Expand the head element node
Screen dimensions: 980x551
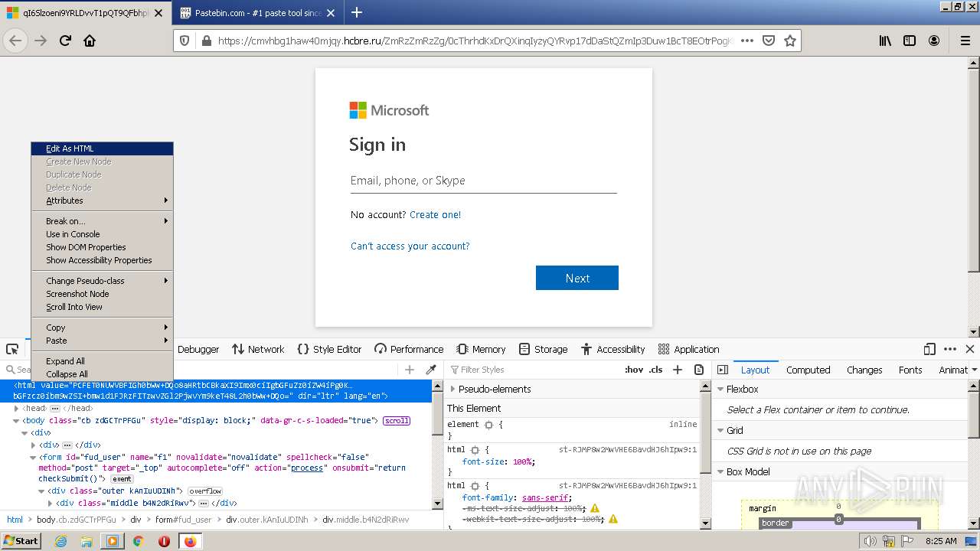16,409
